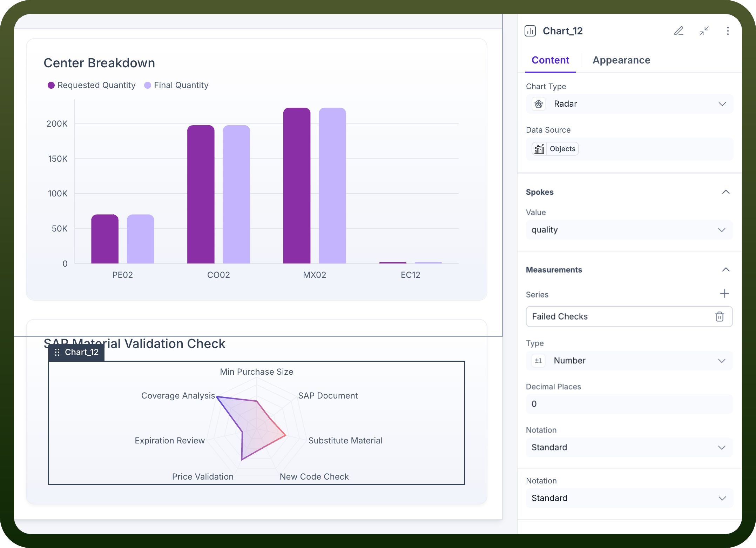Open the three-dot more options menu
Viewport: 756px width, 548px height.
click(728, 31)
